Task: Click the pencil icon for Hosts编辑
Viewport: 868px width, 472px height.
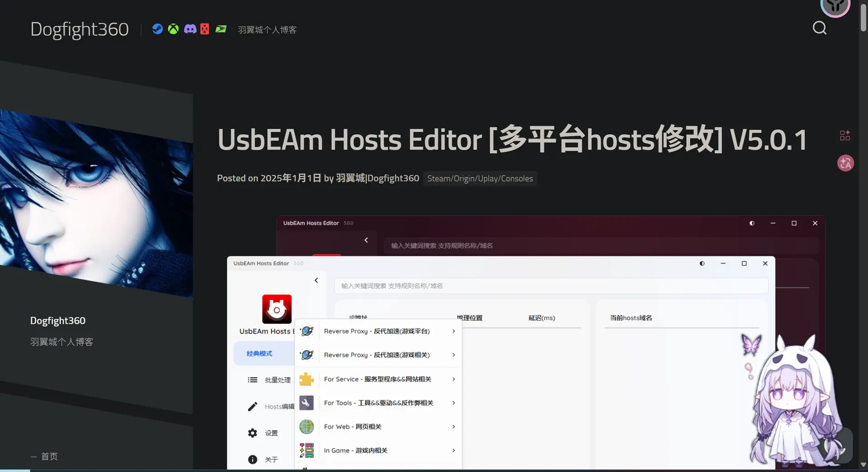Action: [x=253, y=407]
